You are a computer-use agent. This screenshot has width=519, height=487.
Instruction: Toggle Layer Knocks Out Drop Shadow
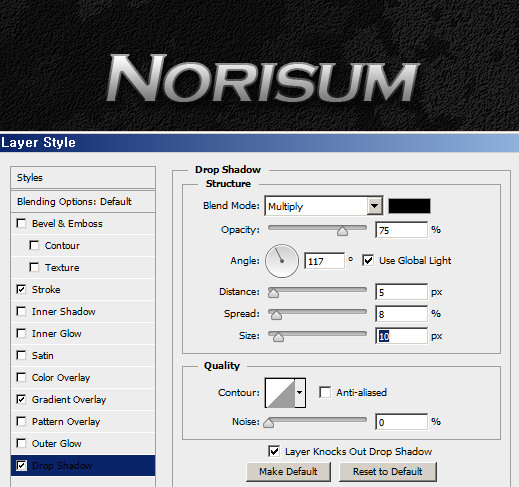[274, 452]
